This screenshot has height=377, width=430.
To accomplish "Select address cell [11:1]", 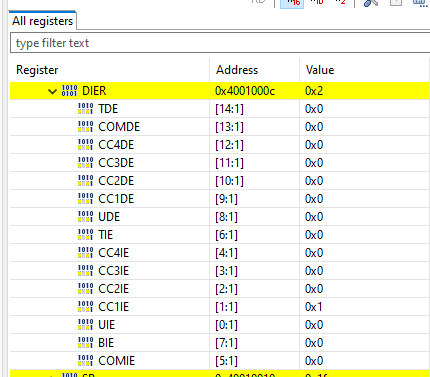I will [229, 163].
